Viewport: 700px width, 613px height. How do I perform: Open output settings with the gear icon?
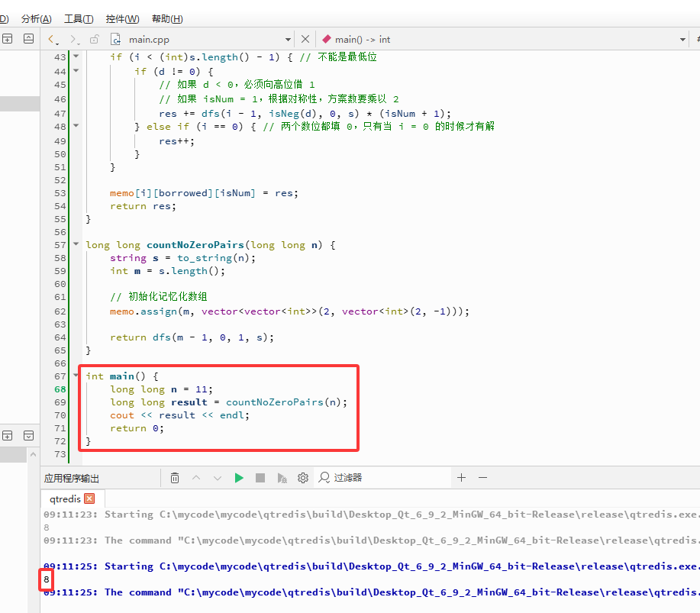(x=303, y=478)
